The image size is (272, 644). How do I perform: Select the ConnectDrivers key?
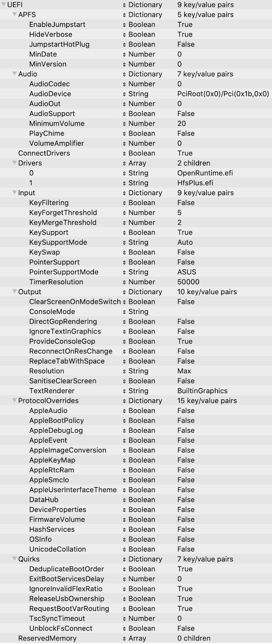(x=44, y=153)
